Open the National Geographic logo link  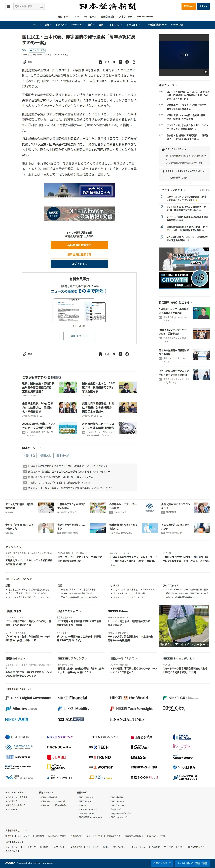coord(56,767)
